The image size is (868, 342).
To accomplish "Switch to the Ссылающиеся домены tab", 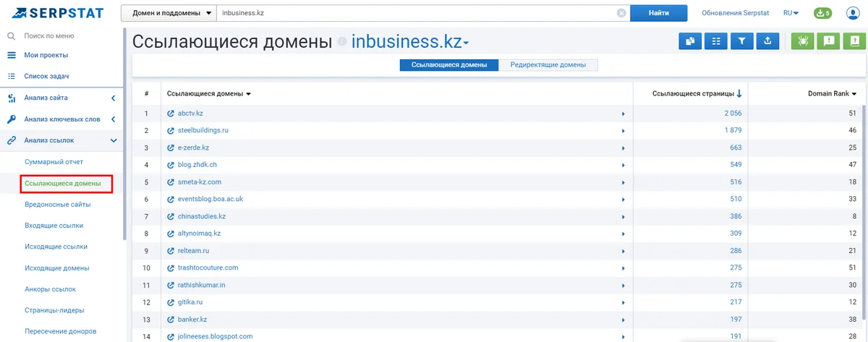I will pyautogui.click(x=449, y=65).
